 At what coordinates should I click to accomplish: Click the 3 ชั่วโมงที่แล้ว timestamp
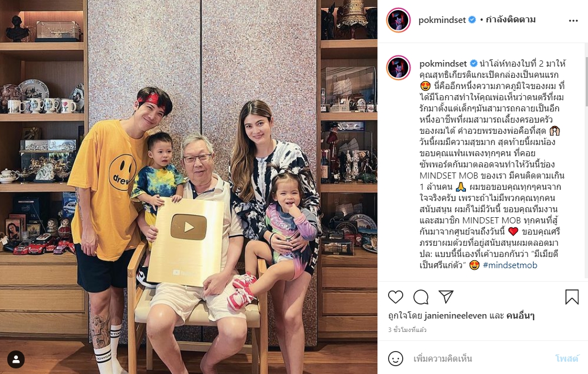pos(407,330)
